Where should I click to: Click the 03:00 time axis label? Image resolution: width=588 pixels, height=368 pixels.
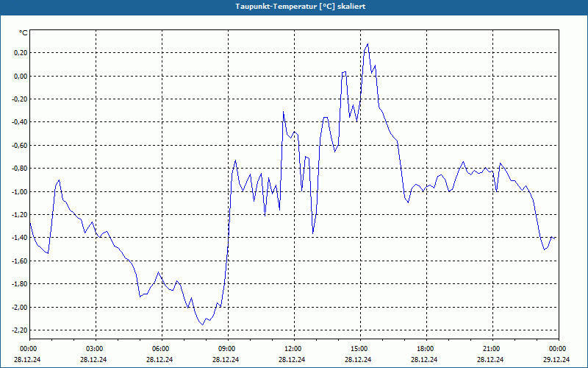coord(96,349)
